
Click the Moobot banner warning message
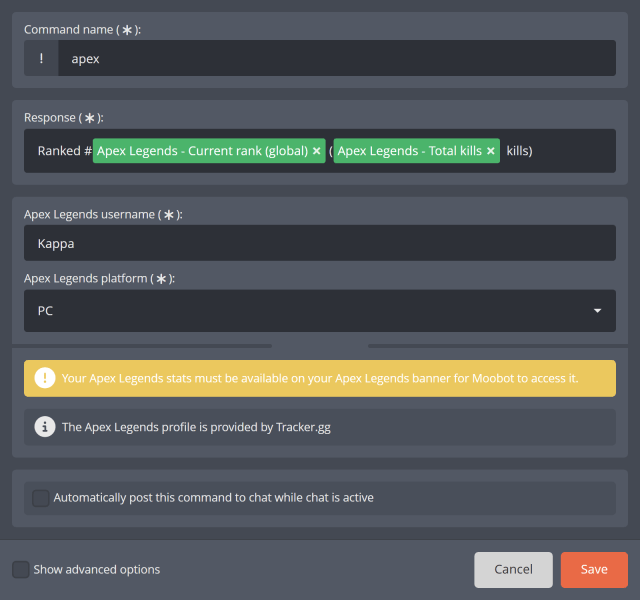[x=320, y=378]
